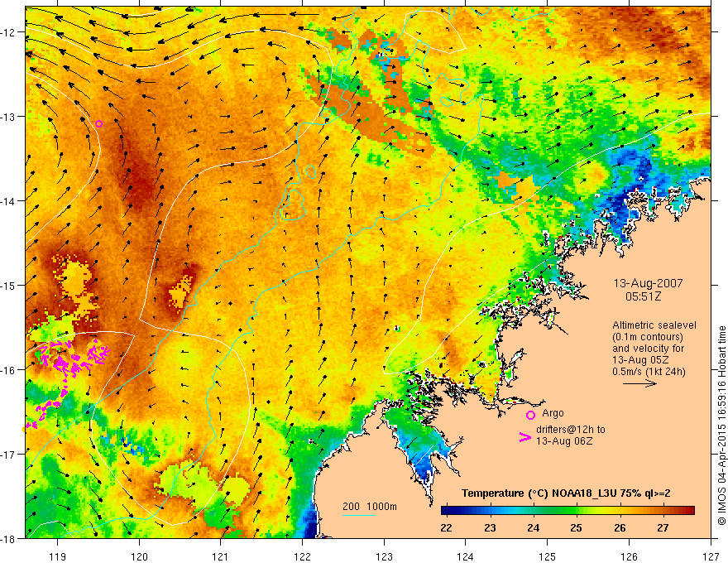The image size is (728, 563).
Task: Click the latitude label -17
Action: [x=8, y=455]
